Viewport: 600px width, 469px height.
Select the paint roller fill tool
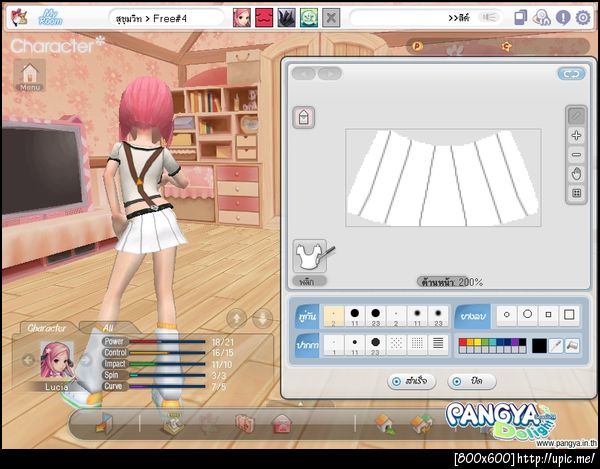pyautogui.click(x=572, y=346)
